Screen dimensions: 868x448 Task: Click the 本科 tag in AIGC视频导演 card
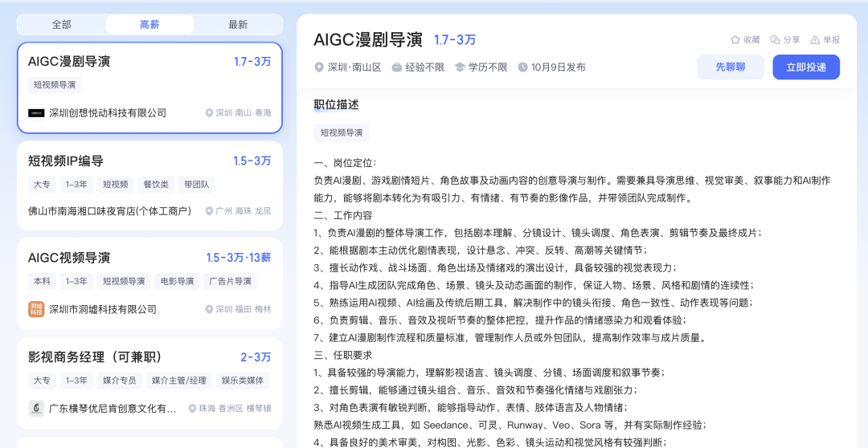point(42,281)
